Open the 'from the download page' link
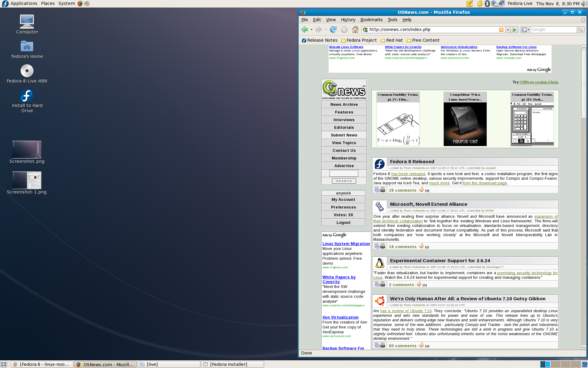Screen dimensions: 588x368 485,183
